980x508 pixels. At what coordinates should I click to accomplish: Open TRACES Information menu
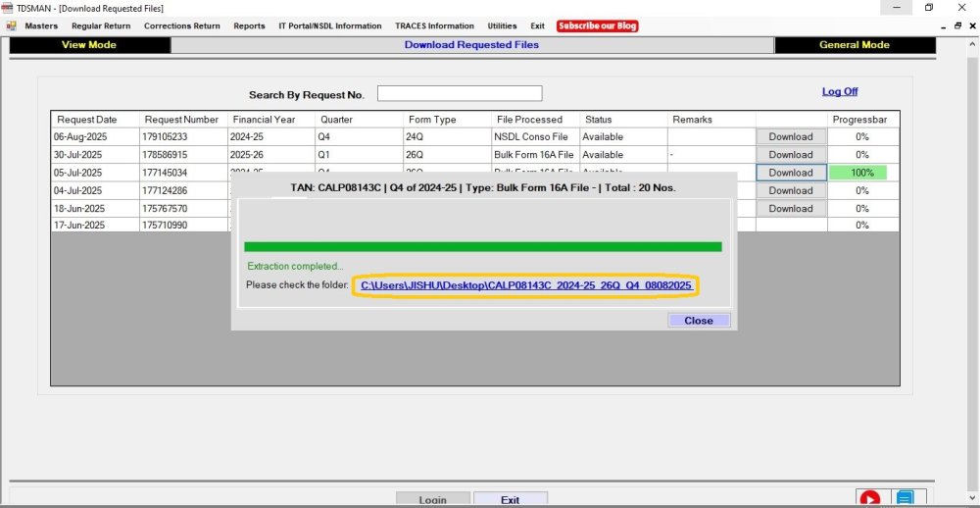(434, 26)
